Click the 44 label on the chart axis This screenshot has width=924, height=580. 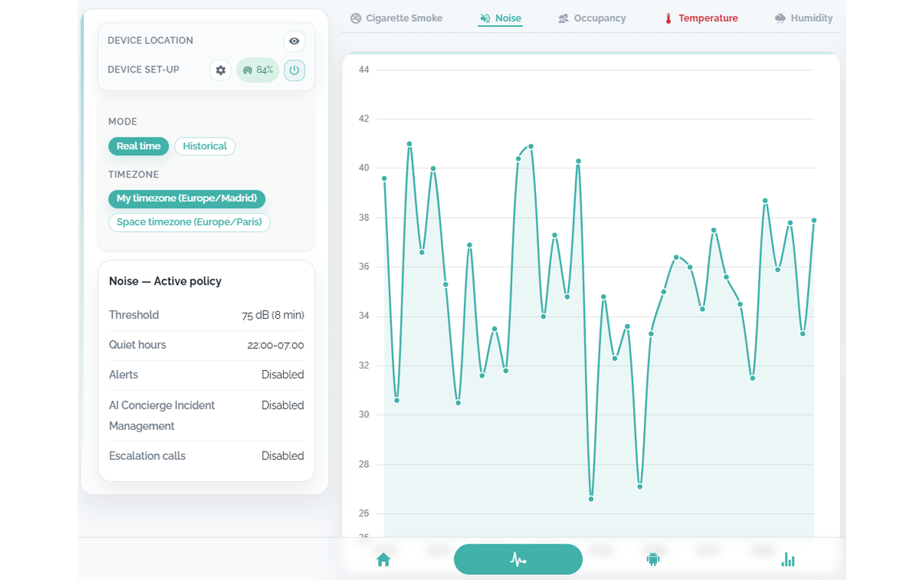[364, 69]
